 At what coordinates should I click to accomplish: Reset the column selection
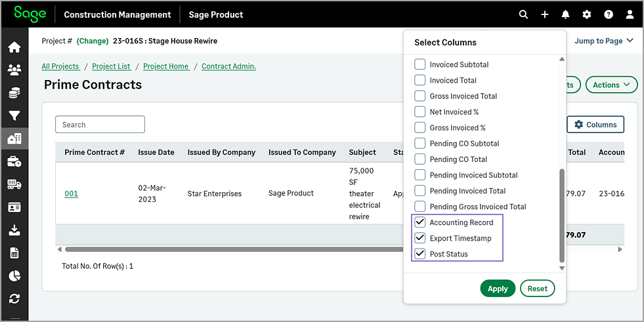pyautogui.click(x=537, y=289)
